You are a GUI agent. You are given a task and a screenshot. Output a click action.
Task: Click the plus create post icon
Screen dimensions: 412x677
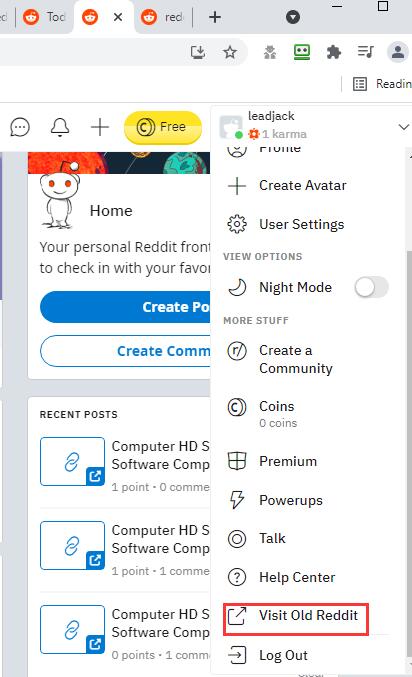click(x=100, y=127)
